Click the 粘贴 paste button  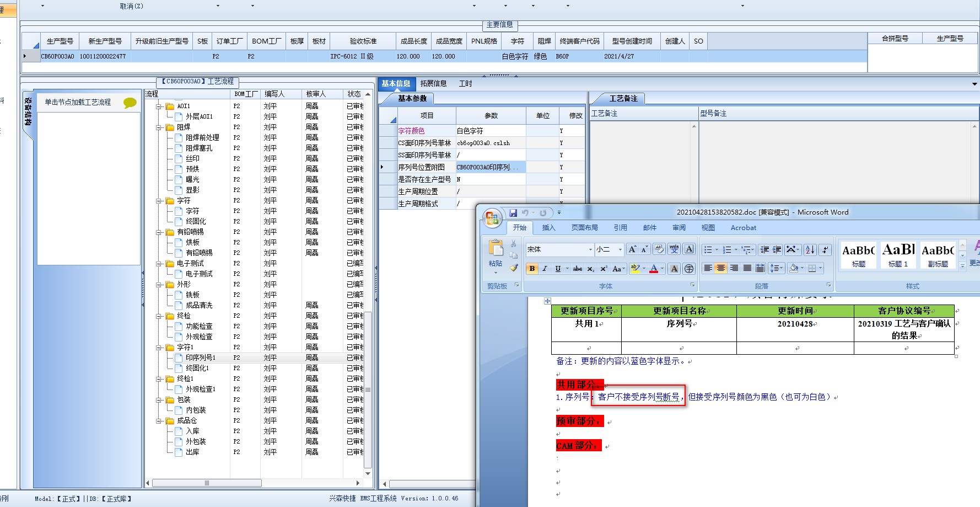pos(495,257)
